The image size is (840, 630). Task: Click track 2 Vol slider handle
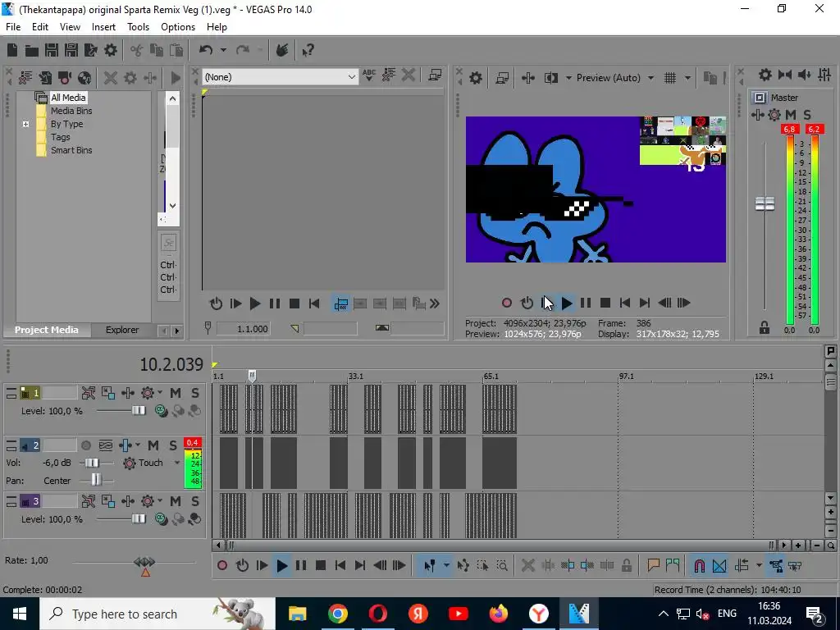coord(92,463)
